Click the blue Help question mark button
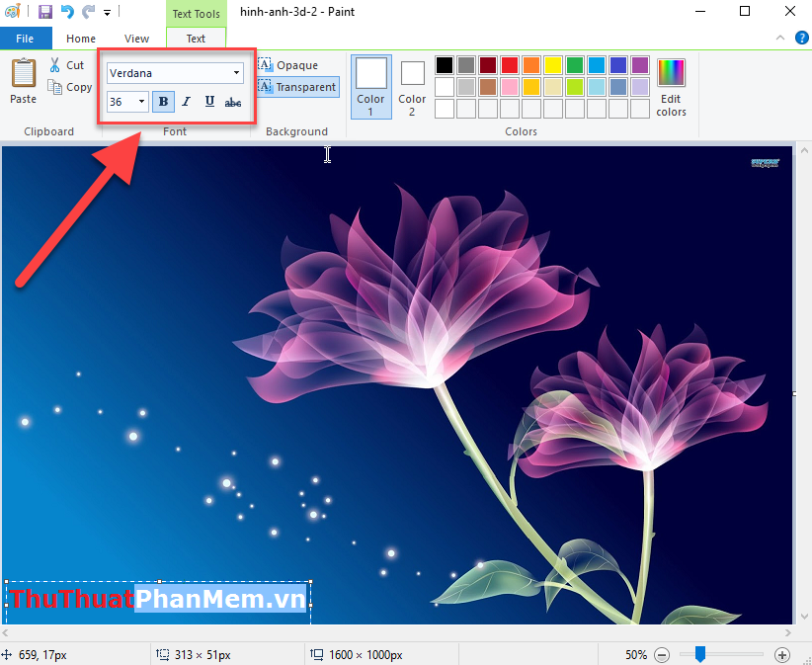 [801, 38]
